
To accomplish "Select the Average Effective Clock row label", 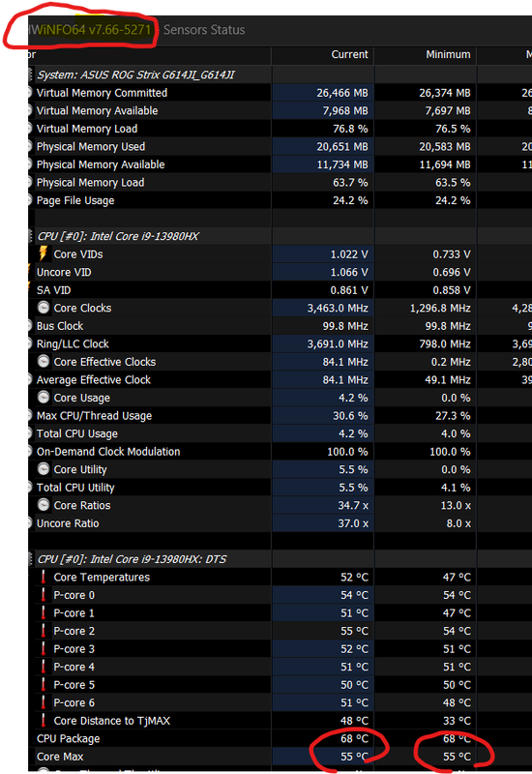I will [94, 379].
